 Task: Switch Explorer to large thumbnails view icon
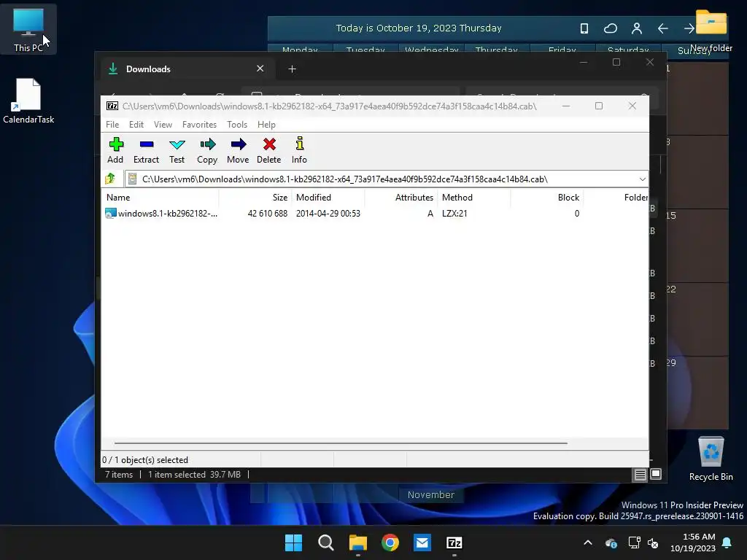(656, 474)
